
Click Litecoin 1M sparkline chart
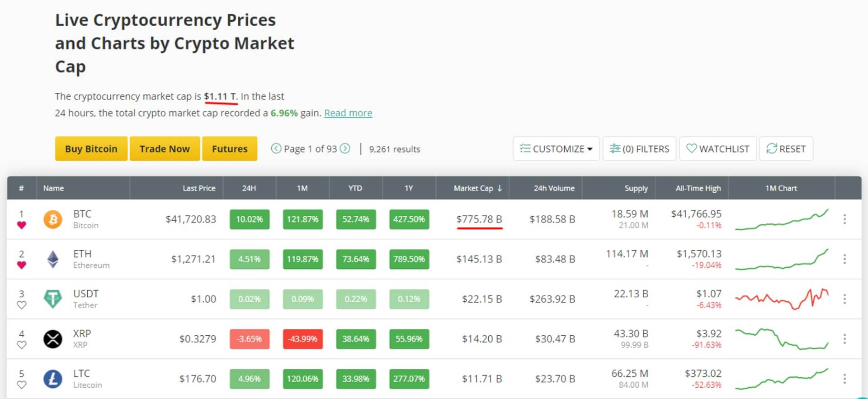782,379
